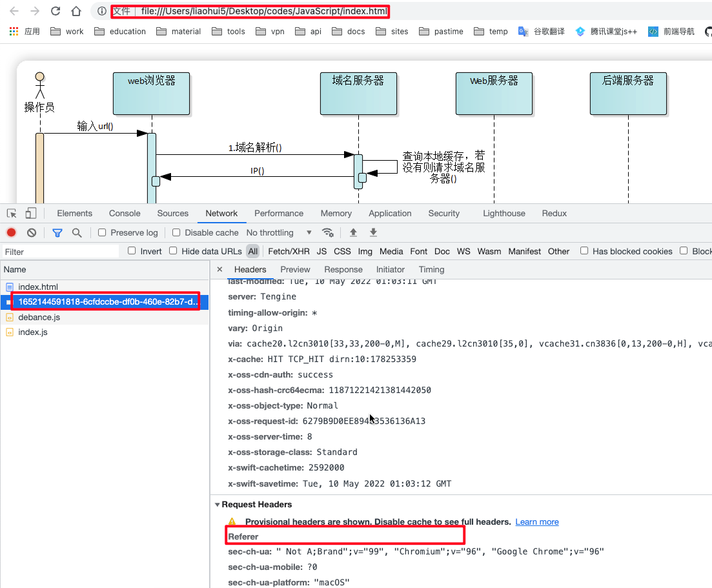Screen dimensions: 712x588
Task: Clear the network log
Action: pyautogui.click(x=32, y=232)
